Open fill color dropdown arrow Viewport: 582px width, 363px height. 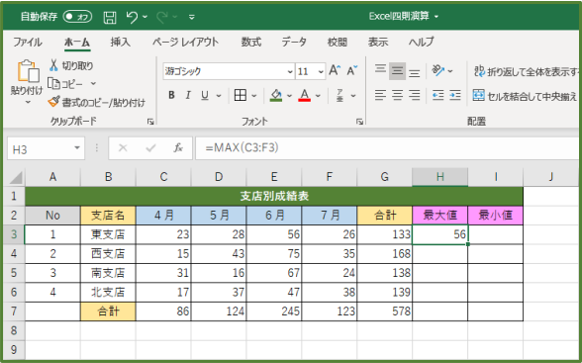tap(289, 96)
